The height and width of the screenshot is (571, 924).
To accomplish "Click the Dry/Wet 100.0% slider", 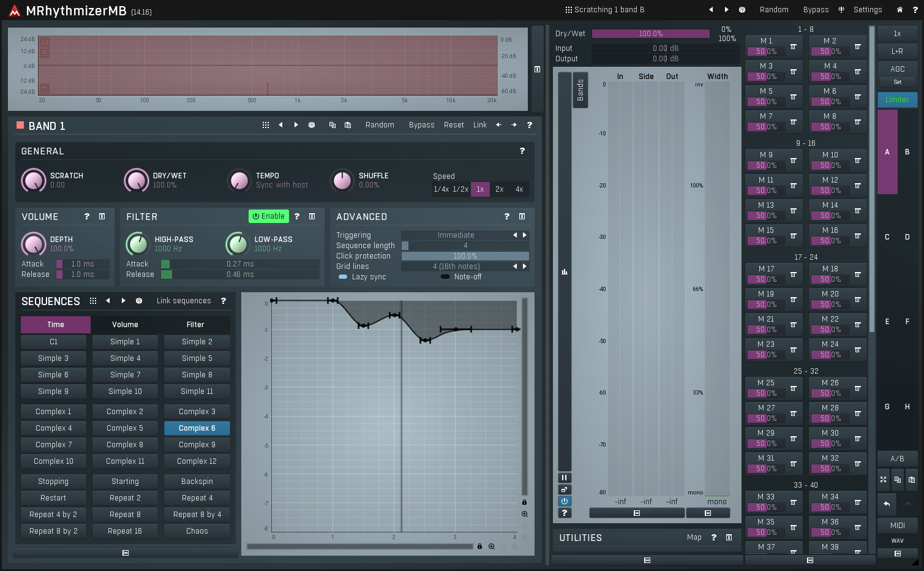I will (x=651, y=34).
